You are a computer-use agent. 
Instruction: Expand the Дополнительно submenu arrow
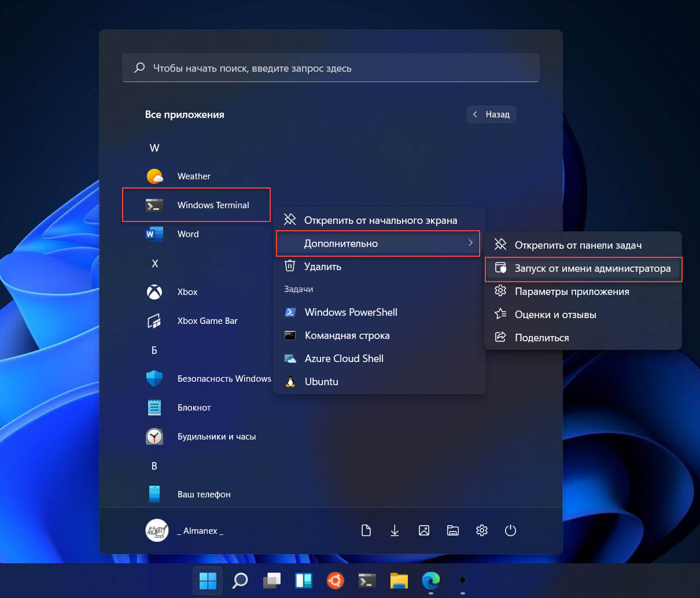tap(471, 243)
